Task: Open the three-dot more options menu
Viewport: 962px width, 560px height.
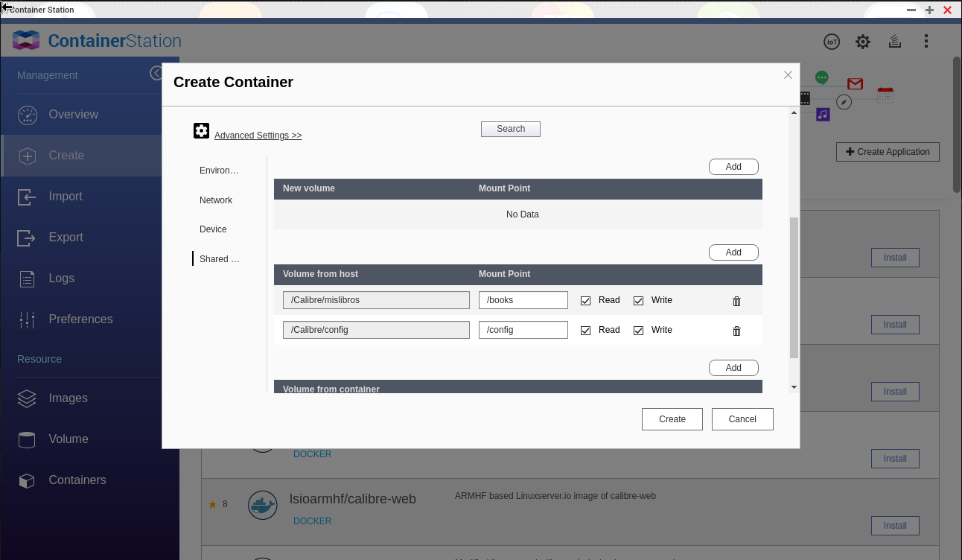Action: point(926,42)
